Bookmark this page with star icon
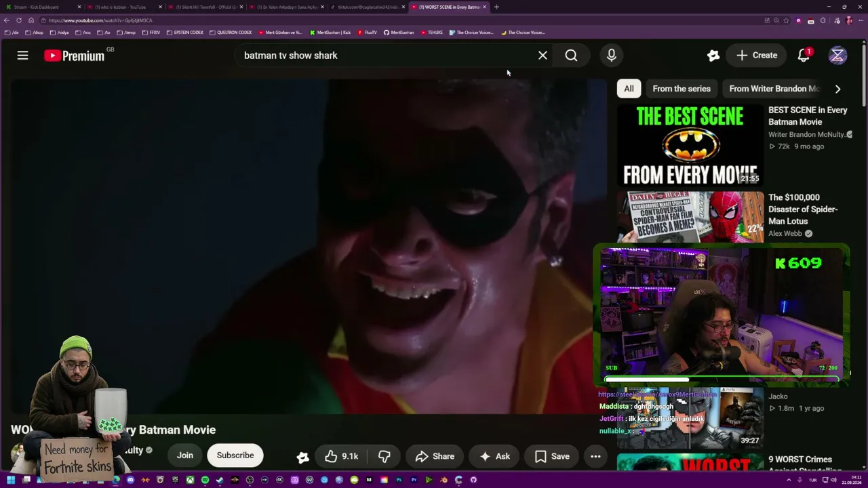 (786, 20)
